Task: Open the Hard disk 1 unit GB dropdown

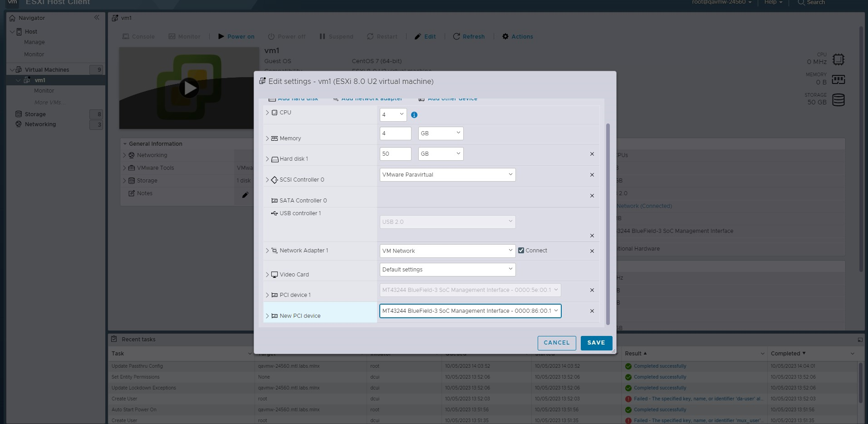Action: [x=441, y=154]
